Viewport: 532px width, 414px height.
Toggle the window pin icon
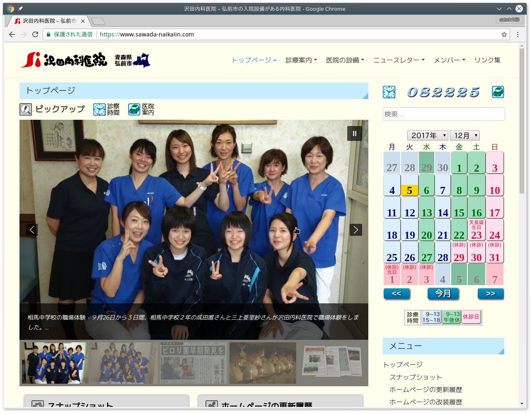(20, 9)
